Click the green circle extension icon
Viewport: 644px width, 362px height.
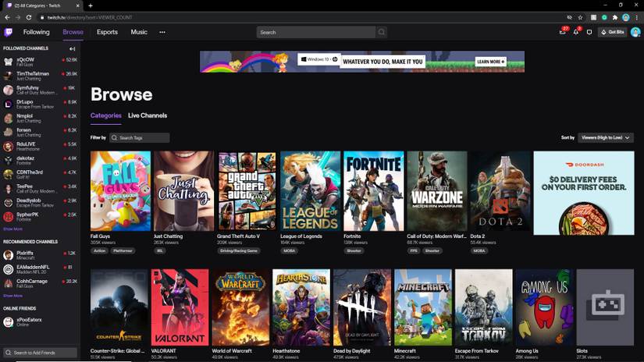tap(604, 17)
